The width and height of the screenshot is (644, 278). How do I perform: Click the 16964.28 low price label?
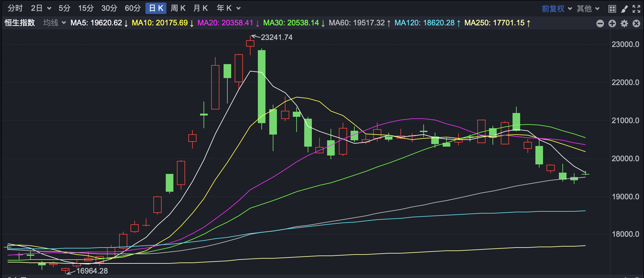92,271
